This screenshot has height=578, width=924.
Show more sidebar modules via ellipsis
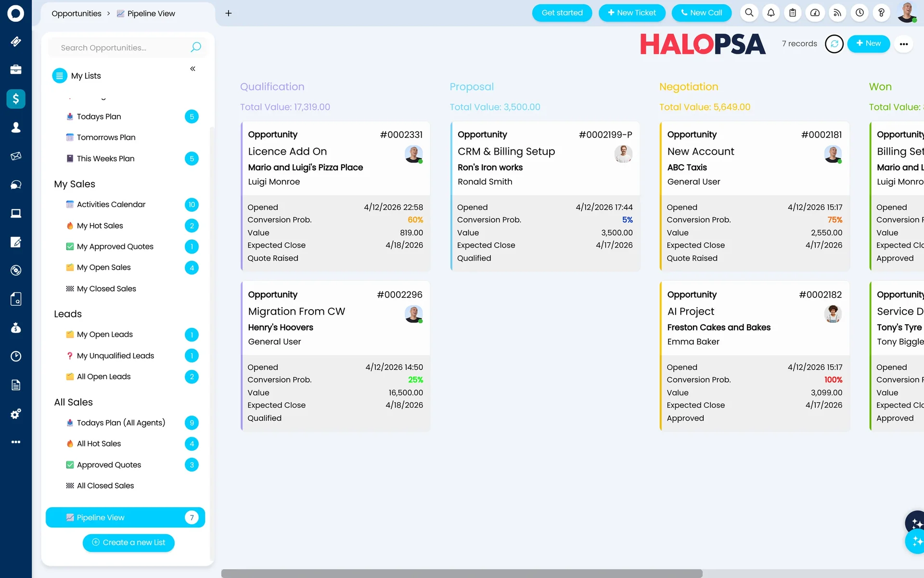pyautogui.click(x=15, y=442)
